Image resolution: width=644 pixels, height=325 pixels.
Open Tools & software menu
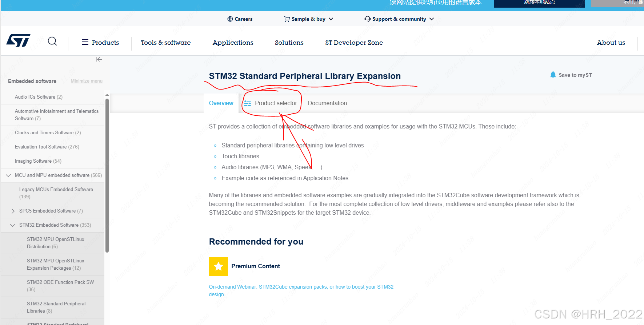166,43
